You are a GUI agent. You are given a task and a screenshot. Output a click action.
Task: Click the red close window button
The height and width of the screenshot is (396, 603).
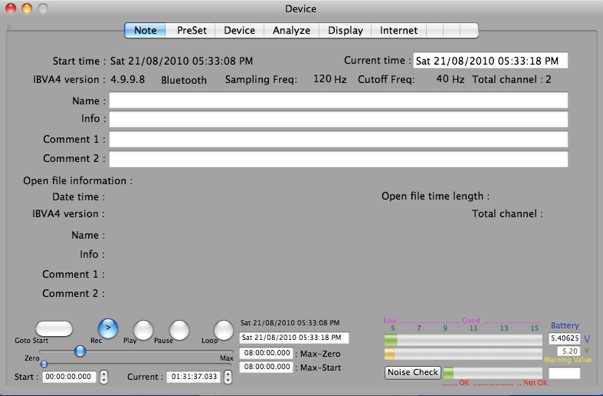(x=11, y=8)
